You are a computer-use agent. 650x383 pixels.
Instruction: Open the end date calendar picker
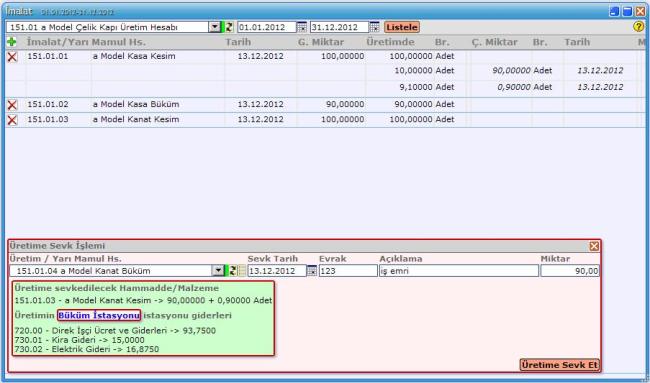(x=374, y=27)
